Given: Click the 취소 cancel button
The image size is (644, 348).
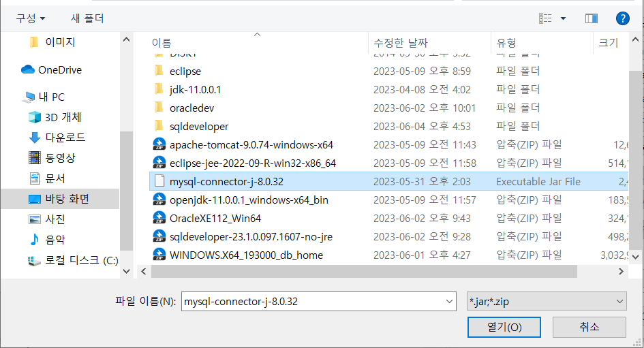Looking at the screenshot, I should point(589,327).
